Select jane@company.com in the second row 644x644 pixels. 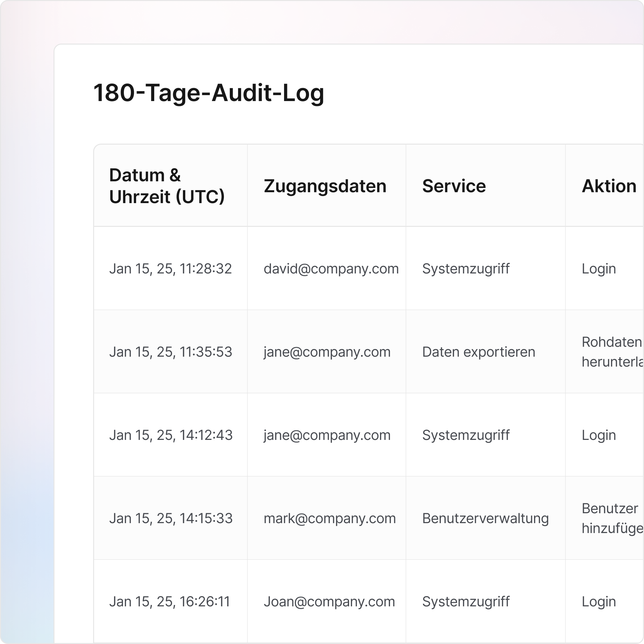(327, 352)
